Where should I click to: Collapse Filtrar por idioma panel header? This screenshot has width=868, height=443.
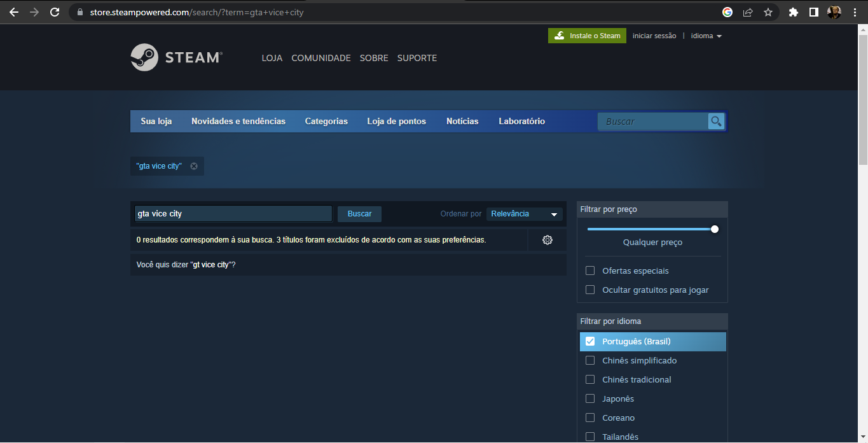[652, 321]
